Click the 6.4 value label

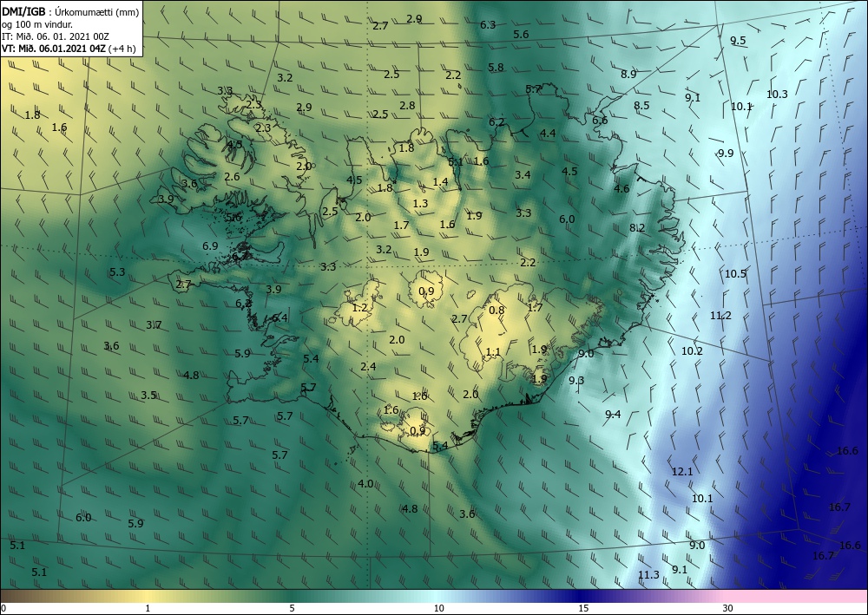pos(279,317)
